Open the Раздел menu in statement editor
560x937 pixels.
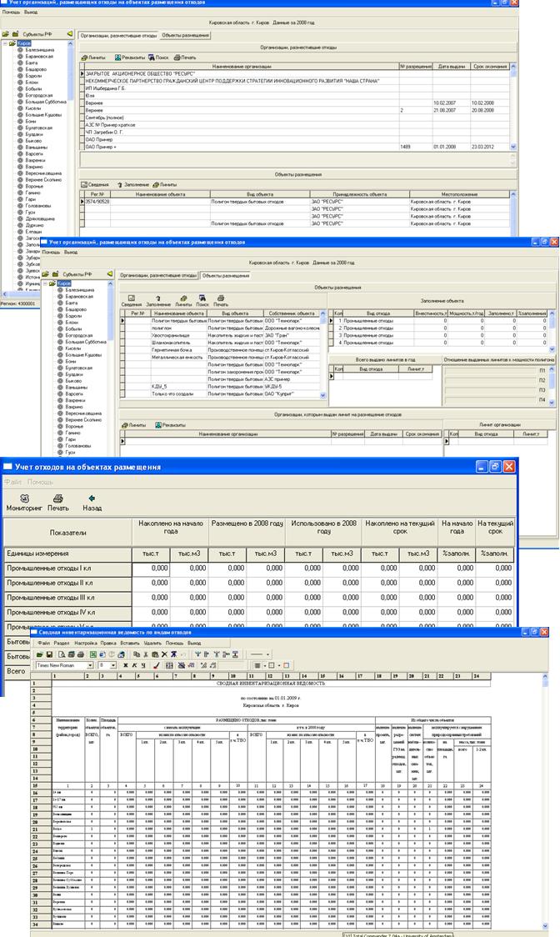pos(61,644)
